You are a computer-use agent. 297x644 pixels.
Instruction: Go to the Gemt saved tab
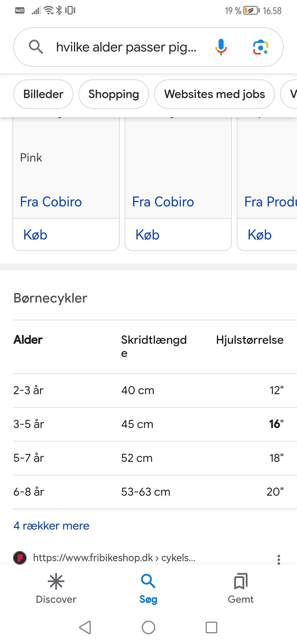tap(241, 588)
